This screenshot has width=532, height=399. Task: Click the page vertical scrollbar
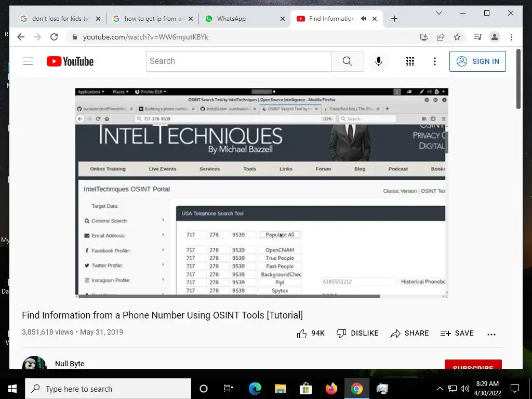tap(518, 79)
